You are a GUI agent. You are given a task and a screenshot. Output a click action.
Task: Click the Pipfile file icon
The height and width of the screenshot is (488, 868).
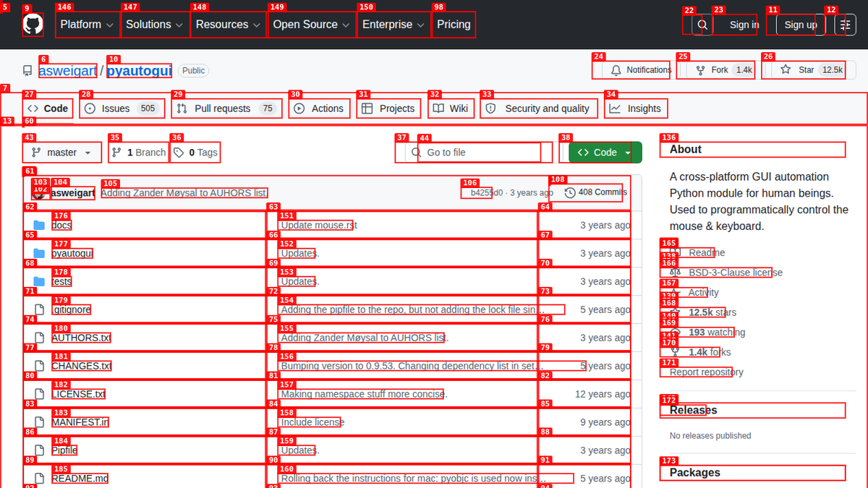(39, 450)
